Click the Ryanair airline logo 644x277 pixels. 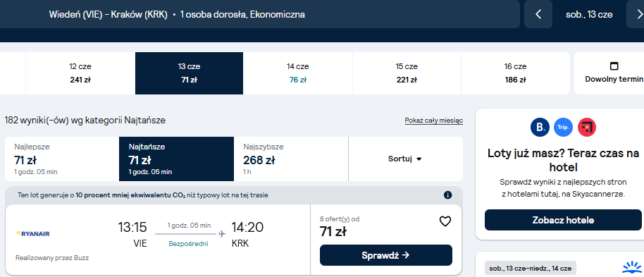click(33, 233)
